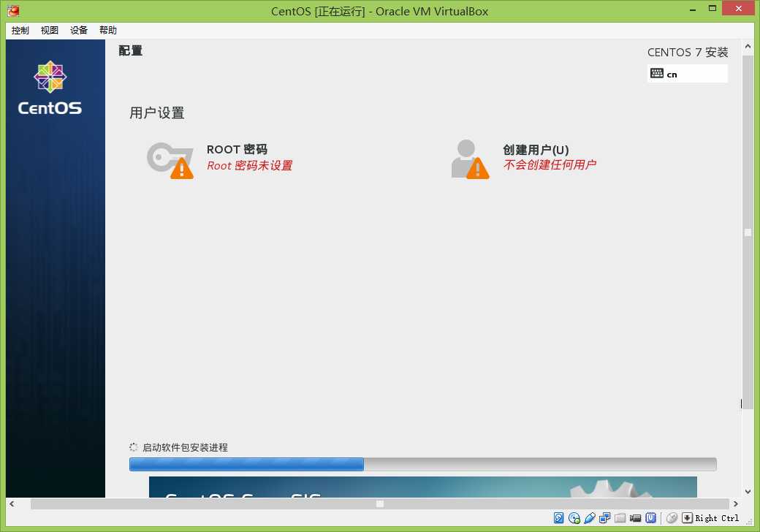Viewport: 760px width, 532px height.
Task: Click the horizontal scrollbar right arrow
Action: coord(736,504)
